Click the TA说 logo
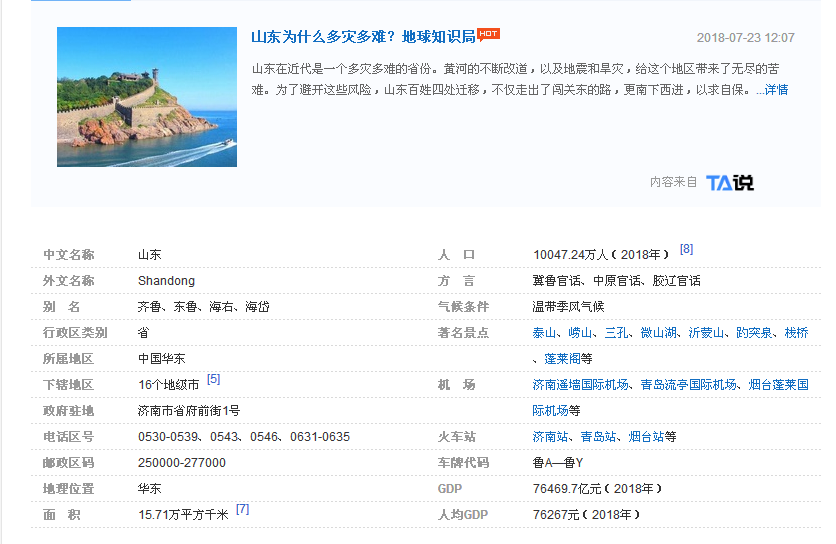The width and height of the screenshot is (836, 544). click(729, 182)
